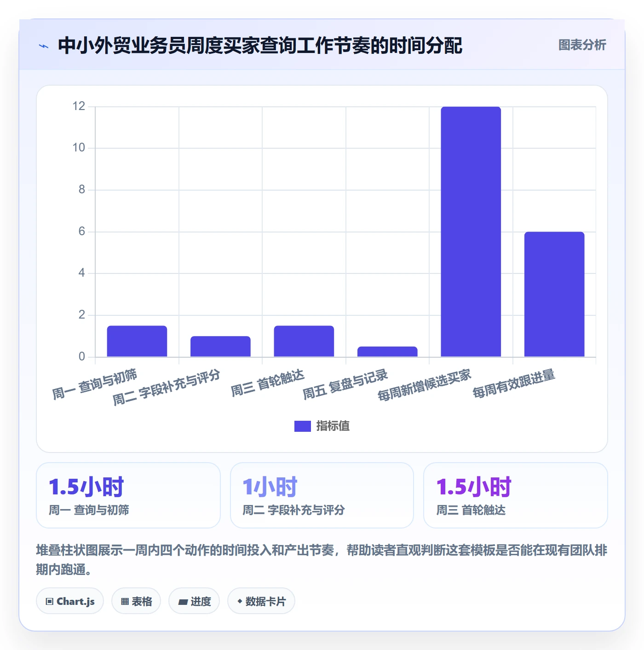Select the 周一 查询与初筛 bar
The height and width of the screenshot is (650, 644).
coord(137,341)
